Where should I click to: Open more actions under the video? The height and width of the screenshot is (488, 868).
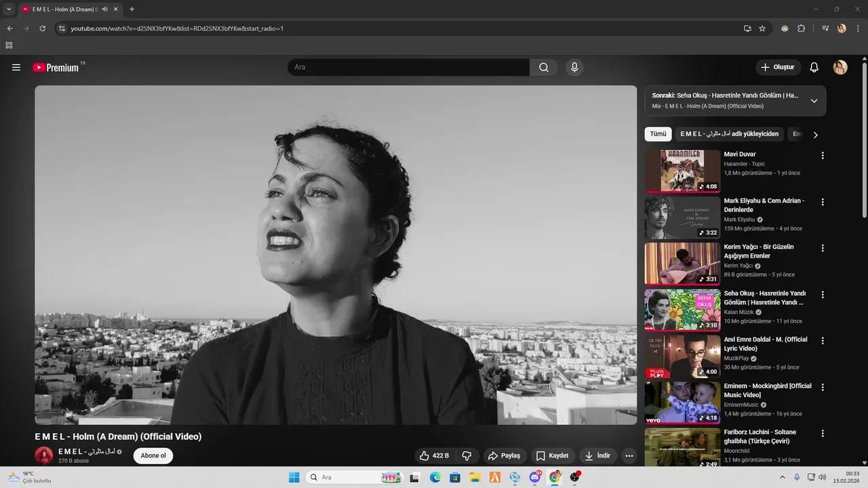click(x=629, y=456)
